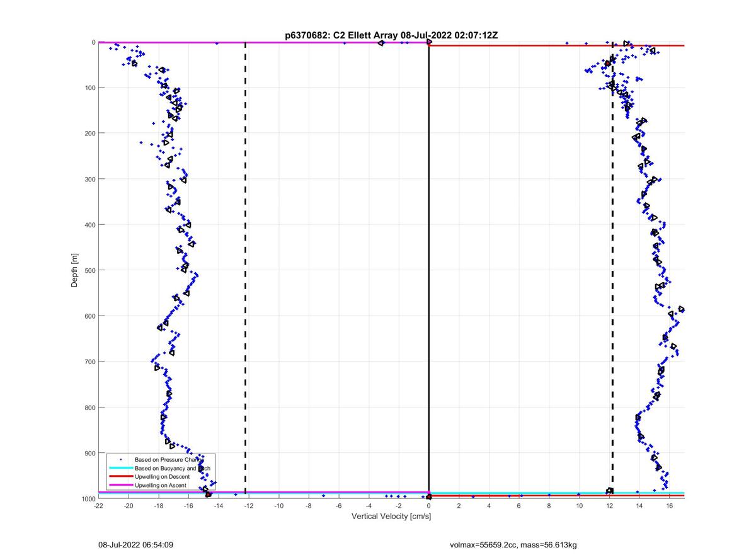Click depth axis tick label 600
This screenshot has height=560, width=756.
89,316
